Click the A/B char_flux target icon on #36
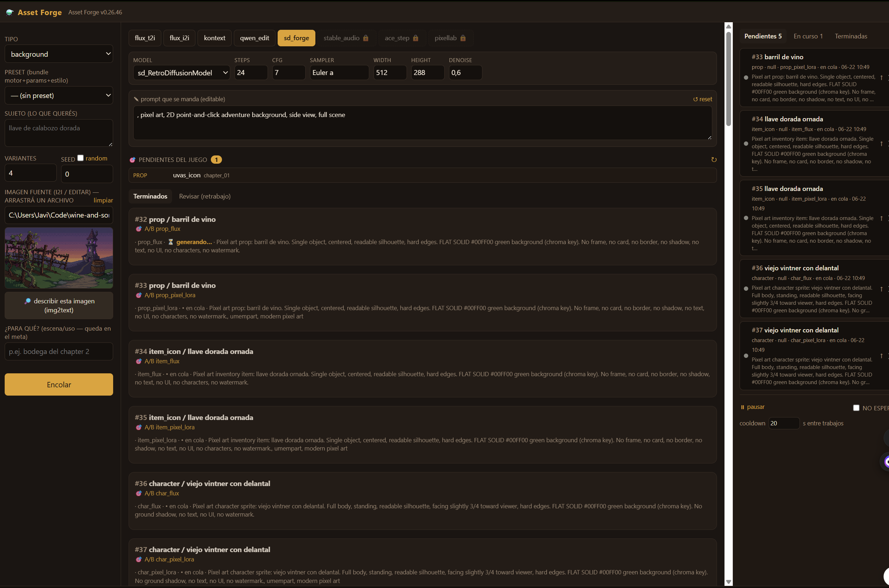Viewport: 889px width, 588px height. [139, 493]
